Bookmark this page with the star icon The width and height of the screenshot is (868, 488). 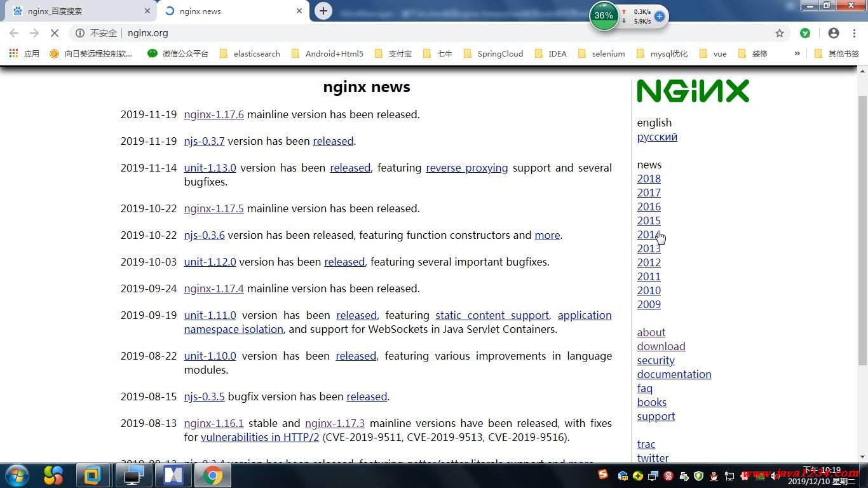[780, 33]
